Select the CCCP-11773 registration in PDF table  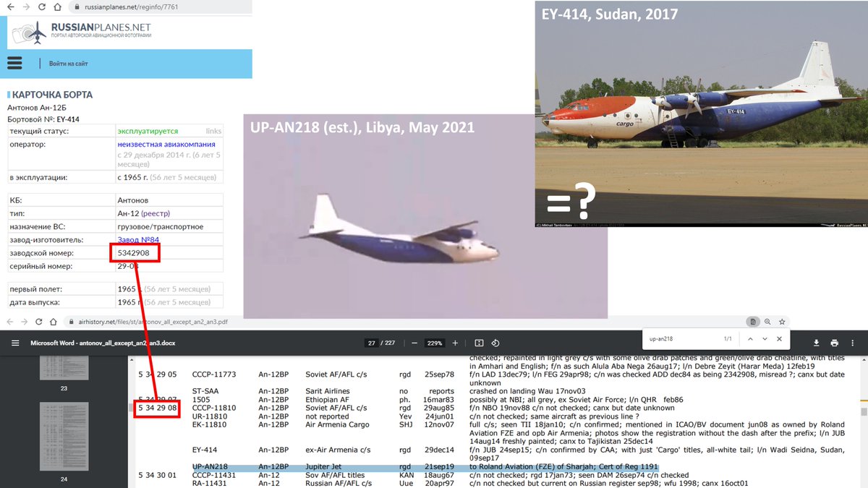[214, 374]
